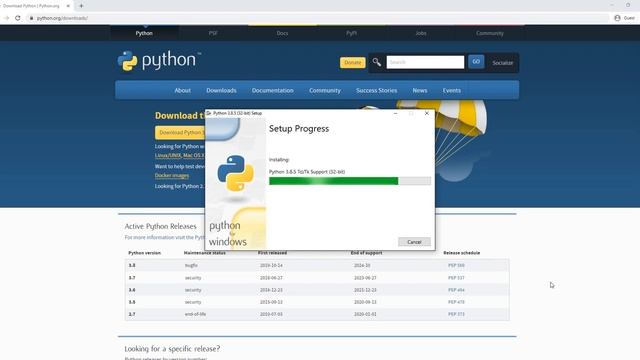Open the Linux/UNIX download link
The height and width of the screenshot is (360, 640).
click(x=168, y=156)
